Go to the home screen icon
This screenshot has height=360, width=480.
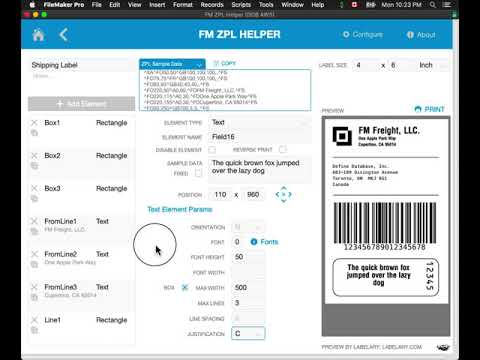coord(38,35)
